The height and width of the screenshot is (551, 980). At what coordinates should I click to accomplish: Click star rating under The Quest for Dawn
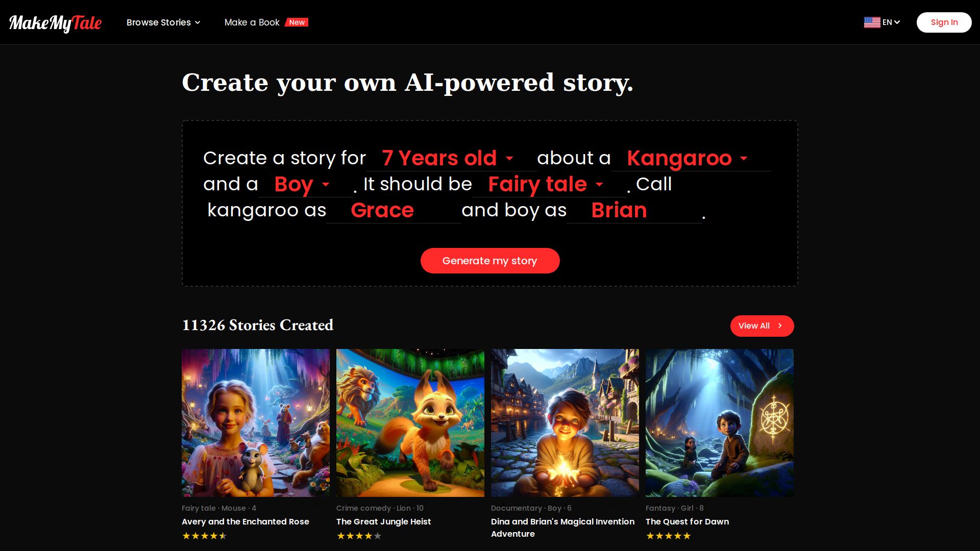pyautogui.click(x=669, y=536)
